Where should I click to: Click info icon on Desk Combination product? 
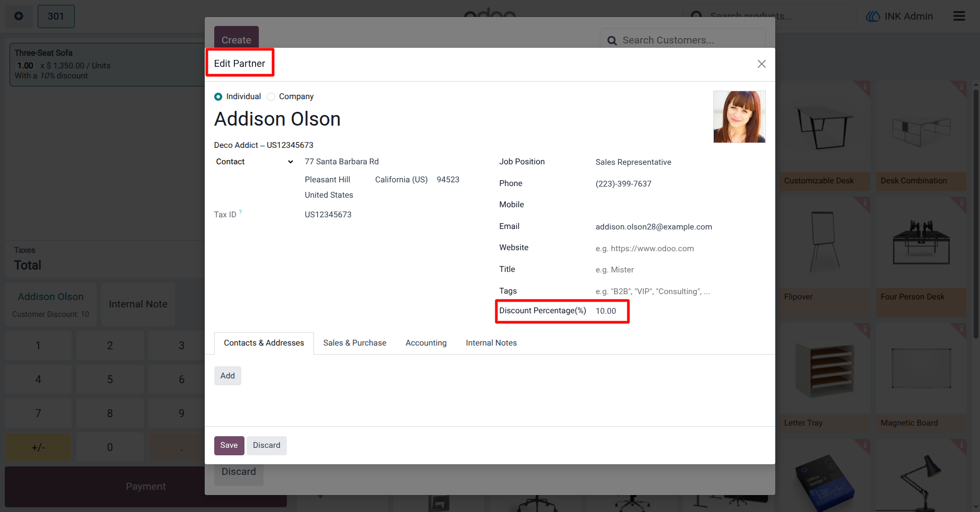961,86
